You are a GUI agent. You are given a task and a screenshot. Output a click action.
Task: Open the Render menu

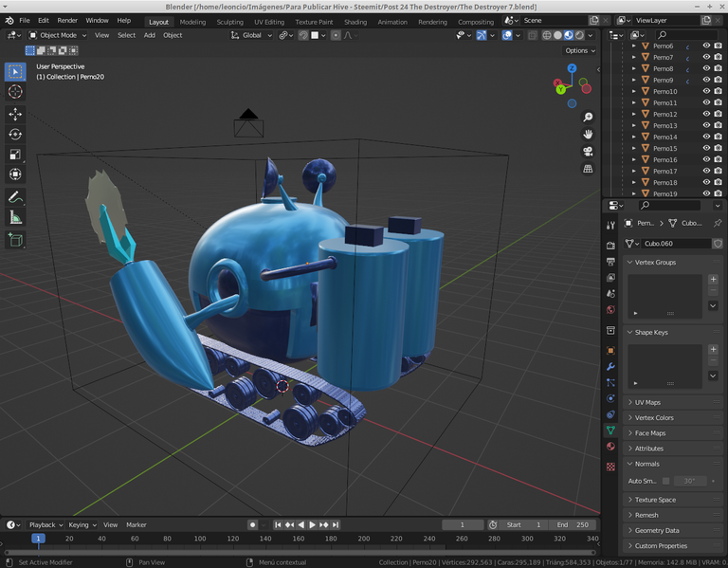[x=67, y=21]
